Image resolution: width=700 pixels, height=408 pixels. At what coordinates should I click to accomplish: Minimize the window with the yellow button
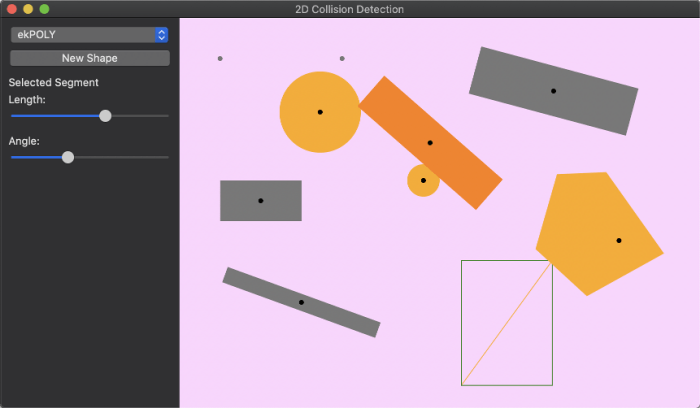(28, 9)
